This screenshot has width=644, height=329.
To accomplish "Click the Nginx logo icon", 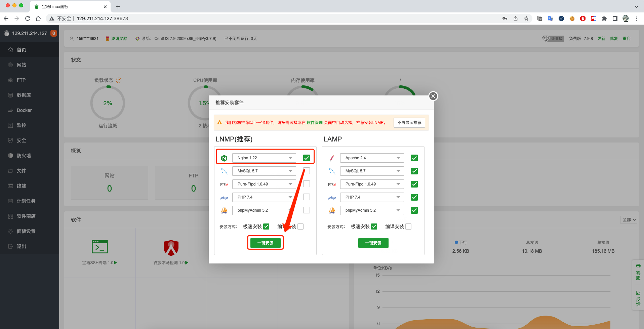I will [224, 158].
